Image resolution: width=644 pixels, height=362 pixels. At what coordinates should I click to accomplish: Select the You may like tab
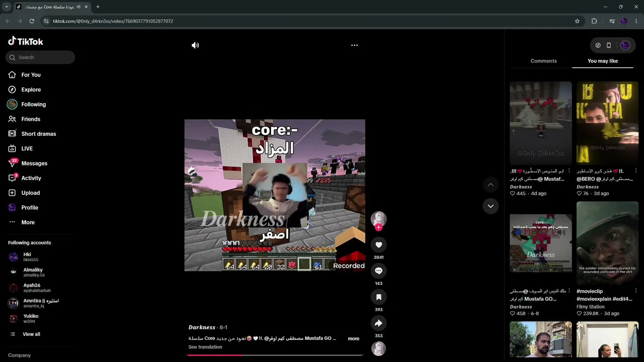click(x=603, y=61)
